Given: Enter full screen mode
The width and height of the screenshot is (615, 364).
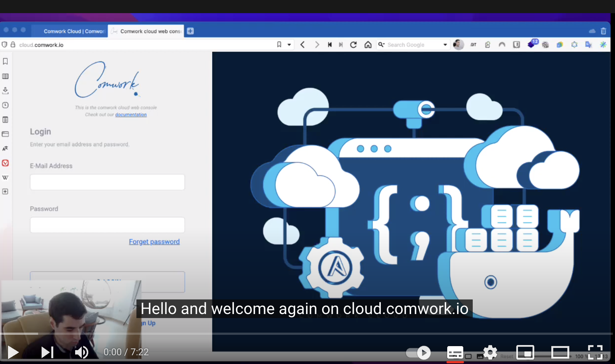Looking at the screenshot, I should pos(595,352).
